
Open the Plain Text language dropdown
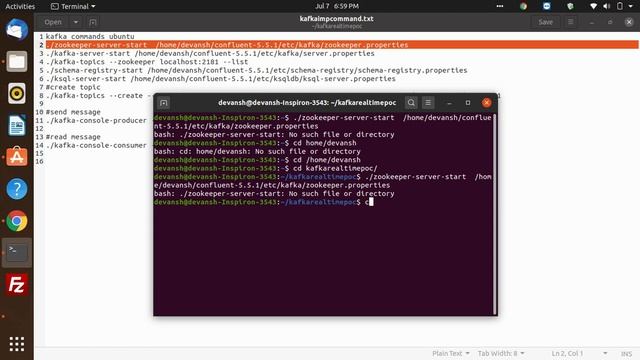pos(451,353)
